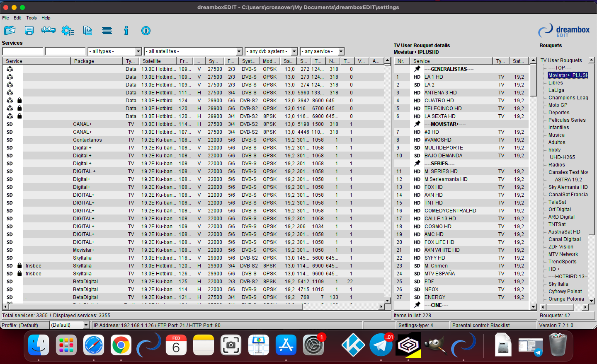This screenshot has height=364, width=597.
Task: Expand the 'all types' filter dropdown
Action: tap(138, 51)
